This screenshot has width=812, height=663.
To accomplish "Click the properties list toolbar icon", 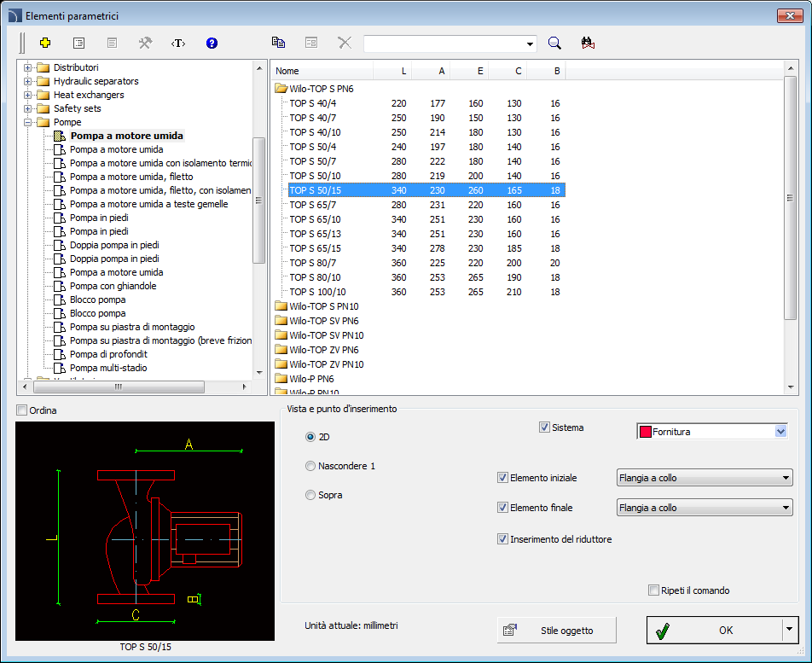I will [78, 43].
